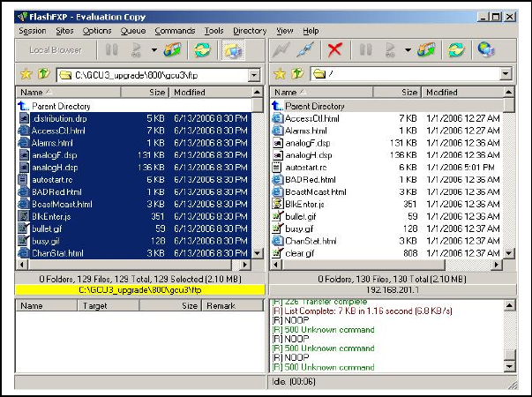Screen dimensions: 532x397
Task: Click the left pane up-folder icon
Action: tap(44, 73)
